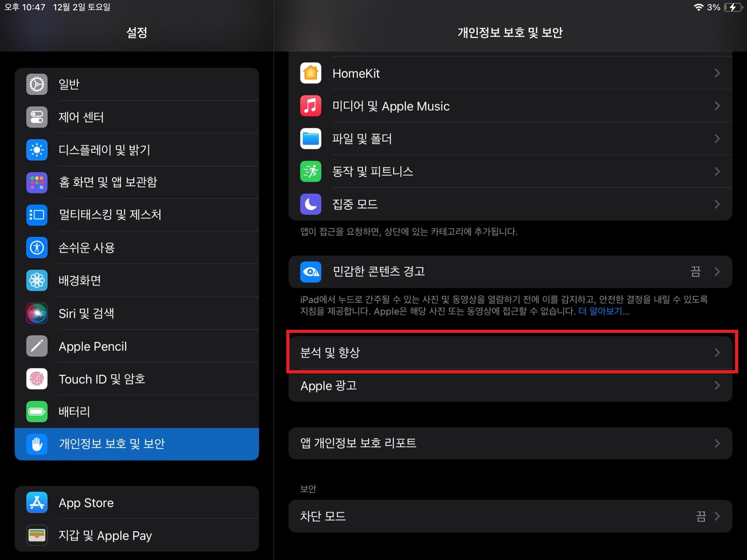Open the 동작 및 피트니스 icon
The height and width of the screenshot is (560, 747).
310,171
